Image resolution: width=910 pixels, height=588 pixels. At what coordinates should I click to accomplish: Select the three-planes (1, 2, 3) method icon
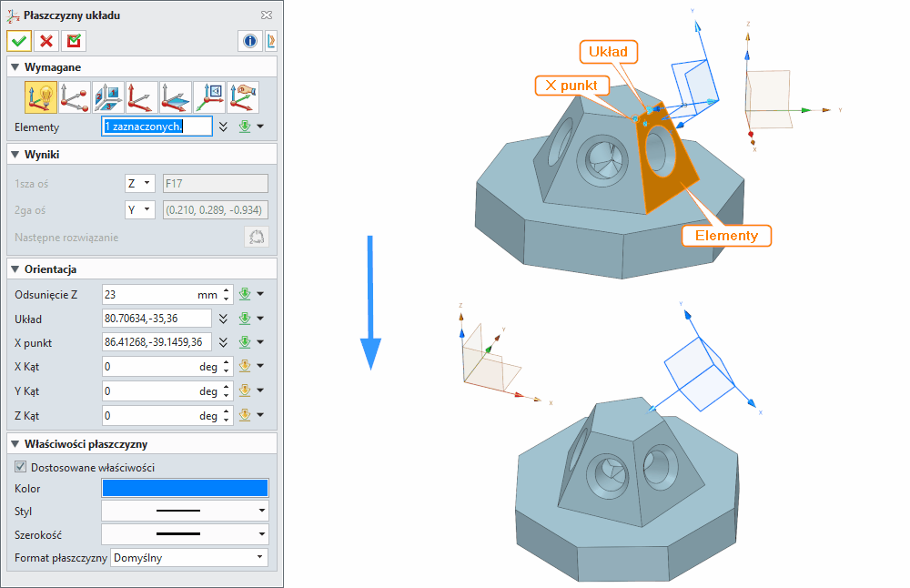(108, 96)
